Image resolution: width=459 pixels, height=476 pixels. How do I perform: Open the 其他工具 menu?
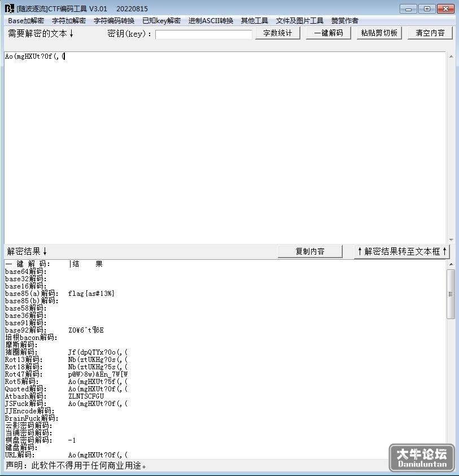click(255, 21)
